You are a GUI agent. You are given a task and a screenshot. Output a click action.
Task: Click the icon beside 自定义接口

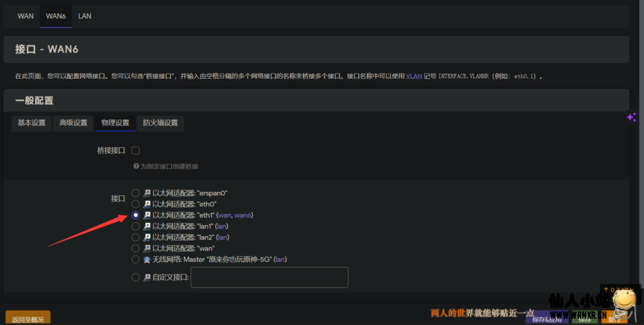point(147,277)
